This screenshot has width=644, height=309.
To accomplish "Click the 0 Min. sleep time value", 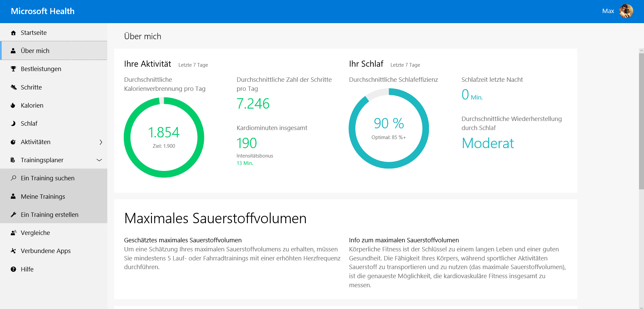I will 472,95.
